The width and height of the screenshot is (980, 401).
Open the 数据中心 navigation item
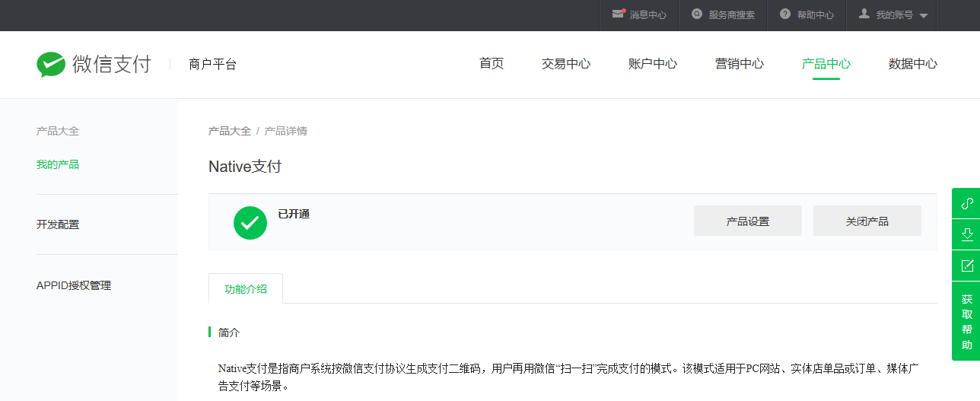point(913,64)
